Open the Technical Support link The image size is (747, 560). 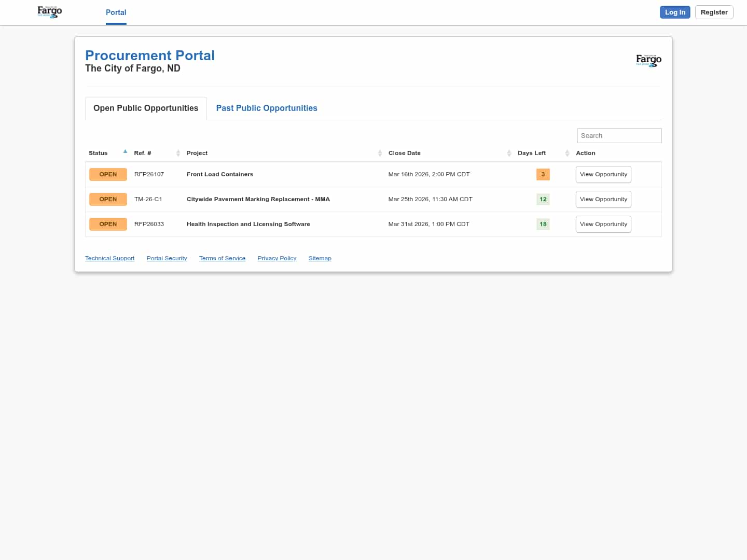coord(109,258)
